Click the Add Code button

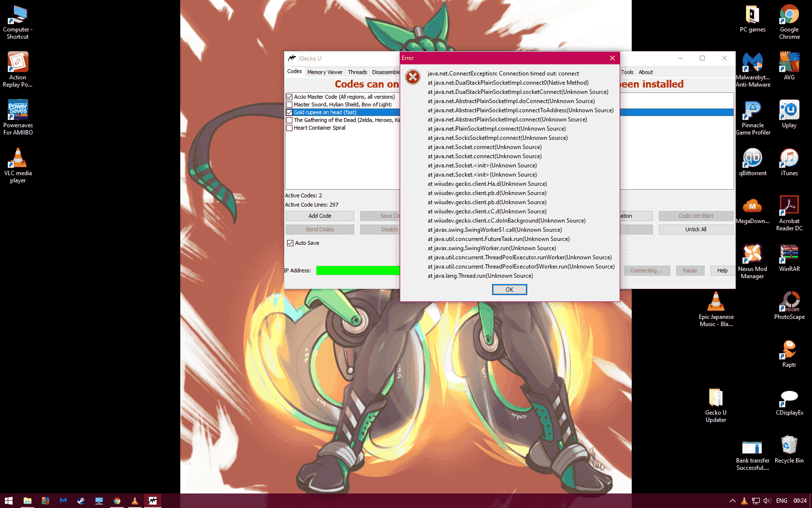click(320, 216)
